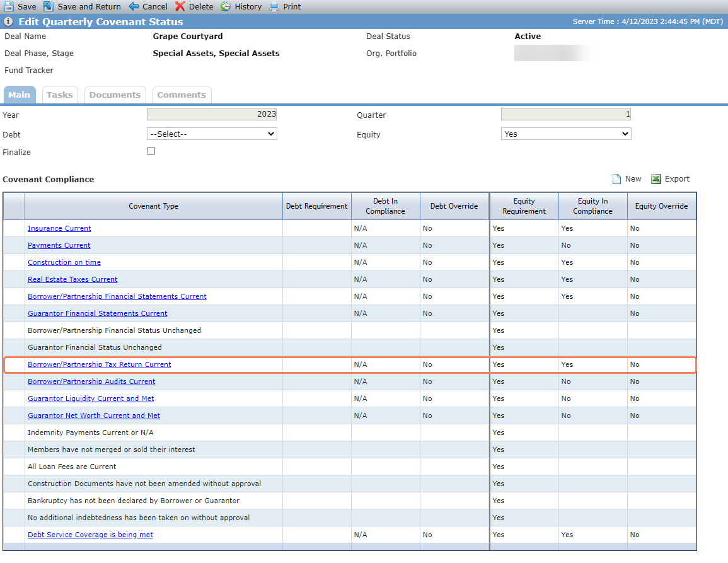Viewport: 728px width, 563px height.
Task: Open Borrower/Partnership Tax Return Current link
Action: pyautogui.click(x=100, y=364)
